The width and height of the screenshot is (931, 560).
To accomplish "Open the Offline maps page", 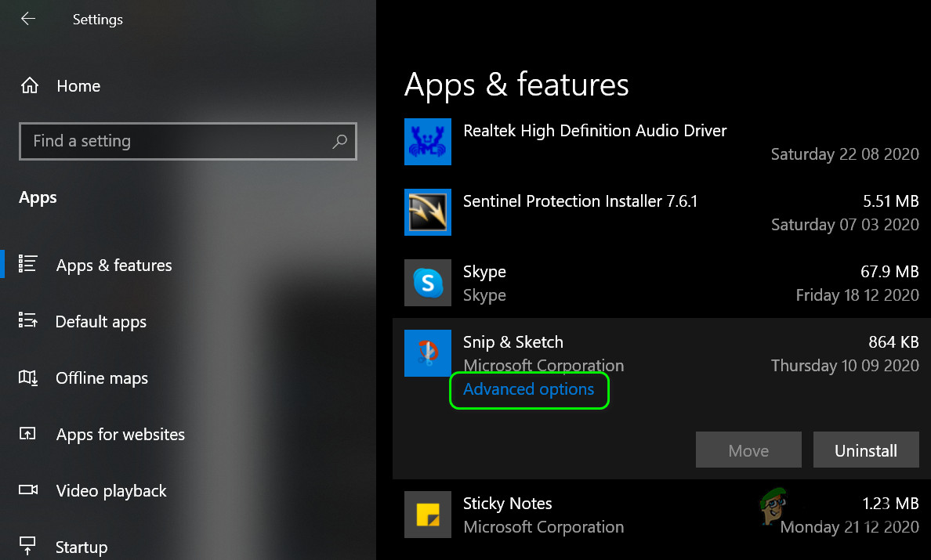I will pos(101,378).
